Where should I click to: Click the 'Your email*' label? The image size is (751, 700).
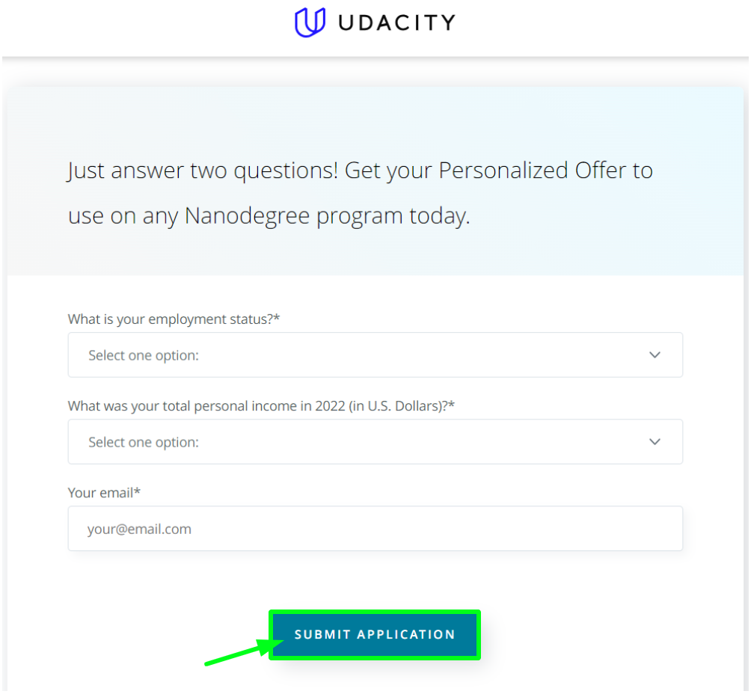104,493
